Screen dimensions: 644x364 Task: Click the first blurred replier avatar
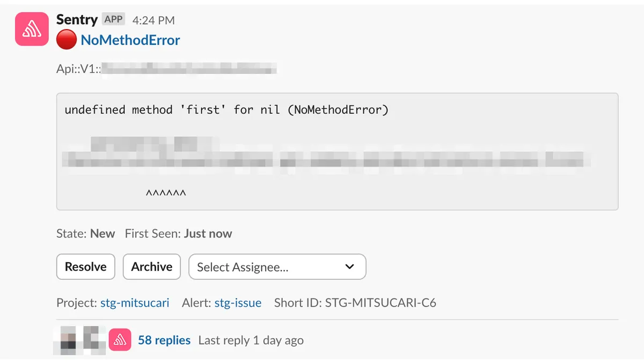coord(68,340)
